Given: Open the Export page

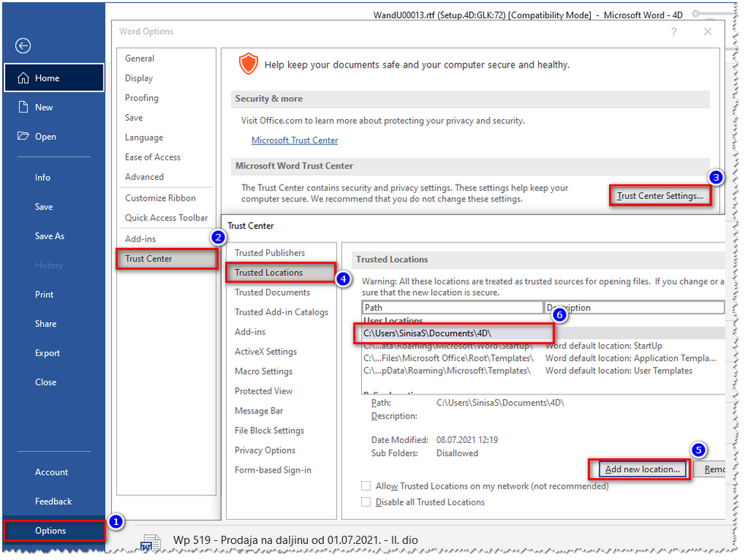Looking at the screenshot, I should click(x=47, y=353).
